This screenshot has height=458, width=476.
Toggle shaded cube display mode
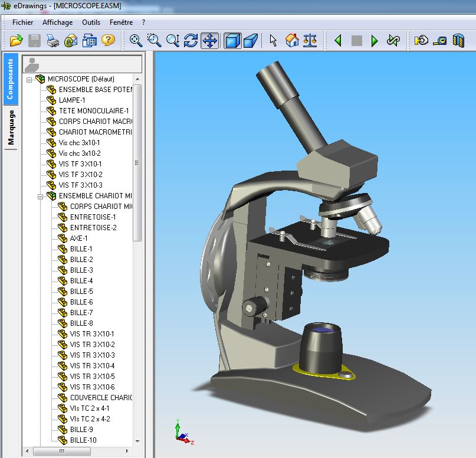click(x=232, y=41)
